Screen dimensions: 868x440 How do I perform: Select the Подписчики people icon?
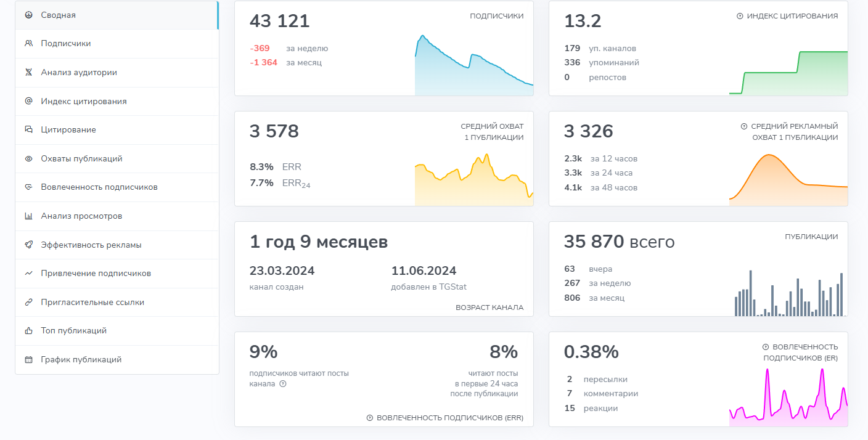pyautogui.click(x=27, y=43)
